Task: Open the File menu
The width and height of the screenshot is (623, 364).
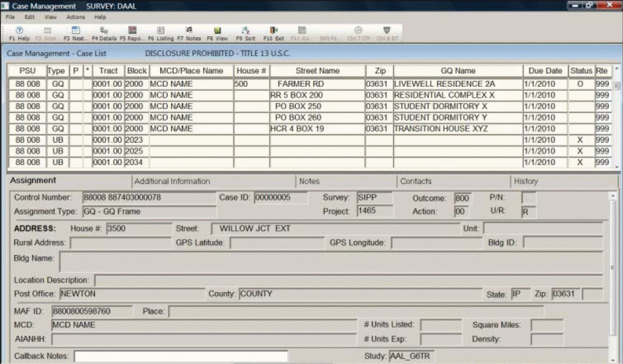Action: (11, 17)
